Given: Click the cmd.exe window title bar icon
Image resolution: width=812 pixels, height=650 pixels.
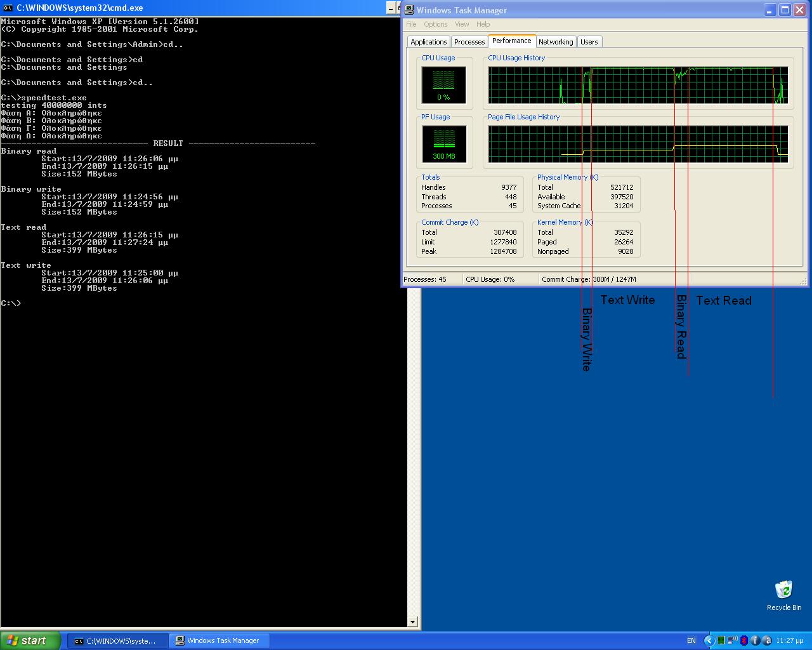Looking at the screenshot, I should (x=8, y=8).
